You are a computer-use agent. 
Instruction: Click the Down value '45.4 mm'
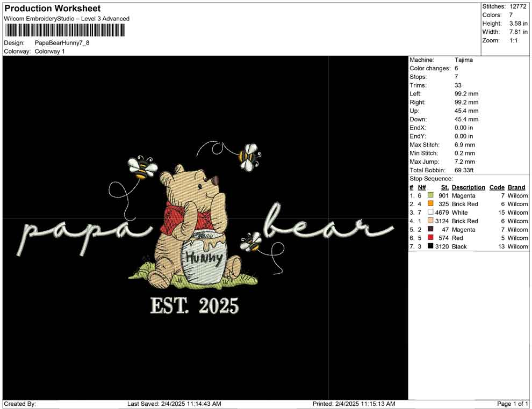pos(466,119)
